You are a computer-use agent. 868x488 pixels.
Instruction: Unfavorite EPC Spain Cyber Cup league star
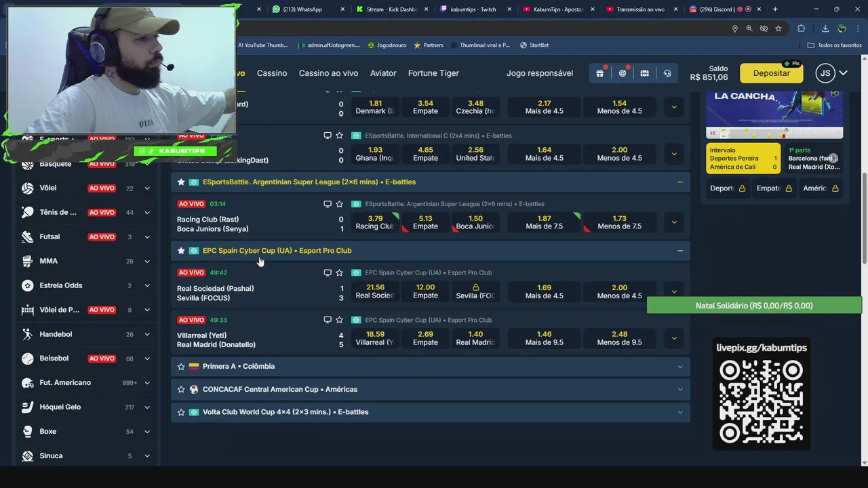181,251
